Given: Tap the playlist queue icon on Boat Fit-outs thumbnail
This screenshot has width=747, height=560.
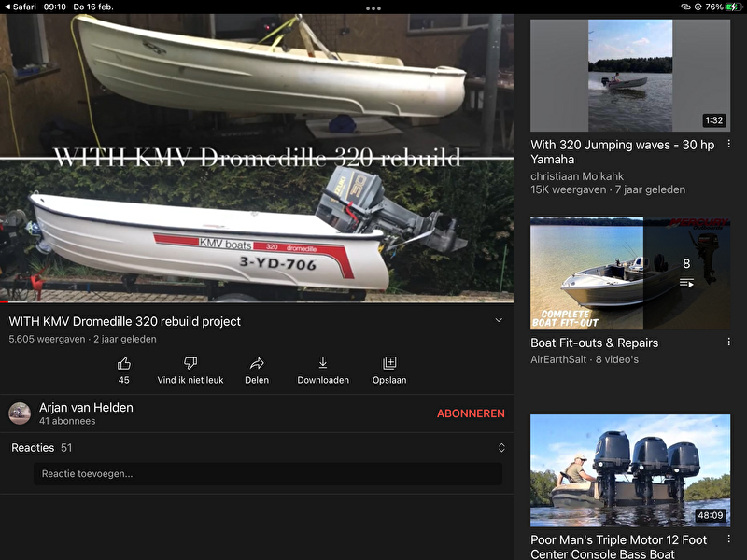Looking at the screenshot, I should tap(686, 284).
